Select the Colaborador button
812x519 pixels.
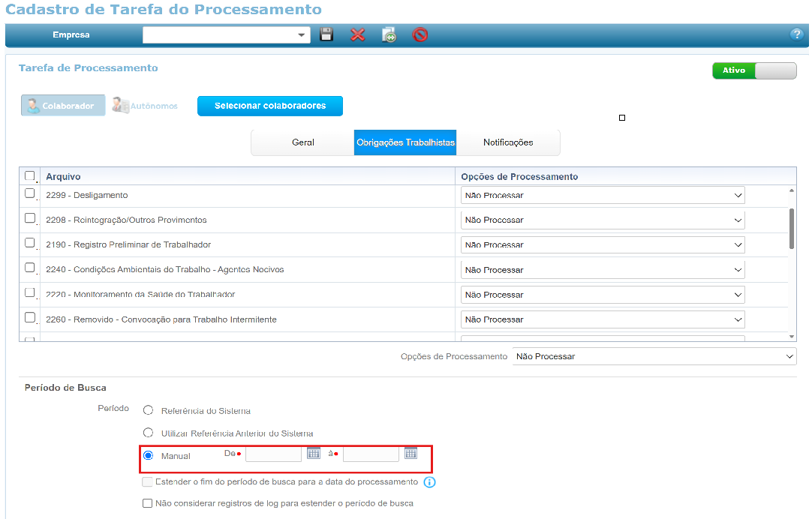click(x=63, y=106)
